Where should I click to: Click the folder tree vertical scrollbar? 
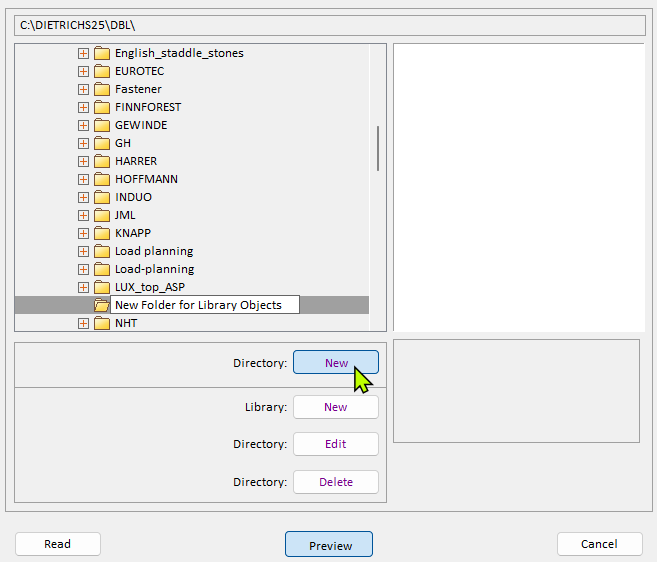coord(377,148)
